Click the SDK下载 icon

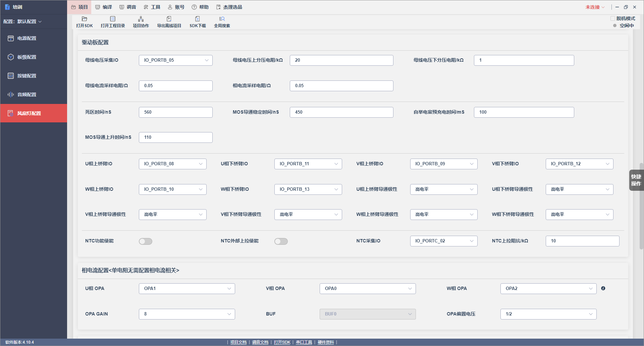tap(198, 22)
